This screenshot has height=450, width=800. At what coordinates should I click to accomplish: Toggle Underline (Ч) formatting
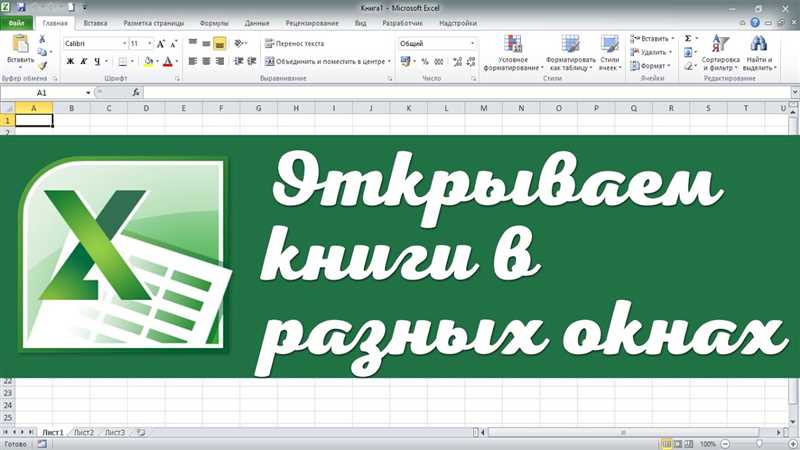pyautogui.click(x=97, y=61)
